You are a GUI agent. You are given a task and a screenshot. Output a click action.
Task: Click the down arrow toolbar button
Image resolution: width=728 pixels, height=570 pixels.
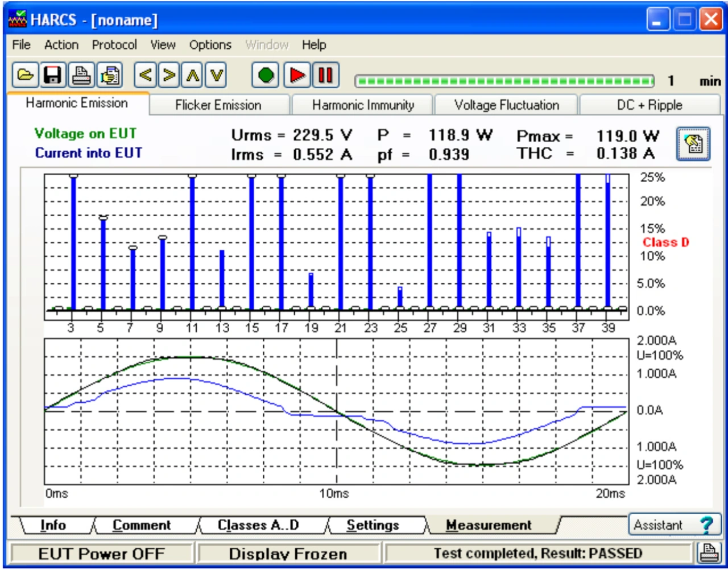(216, 75)
